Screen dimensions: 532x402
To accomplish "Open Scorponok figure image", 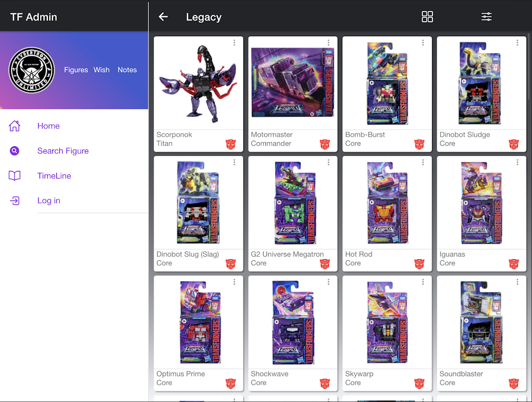I will [198, 83].
